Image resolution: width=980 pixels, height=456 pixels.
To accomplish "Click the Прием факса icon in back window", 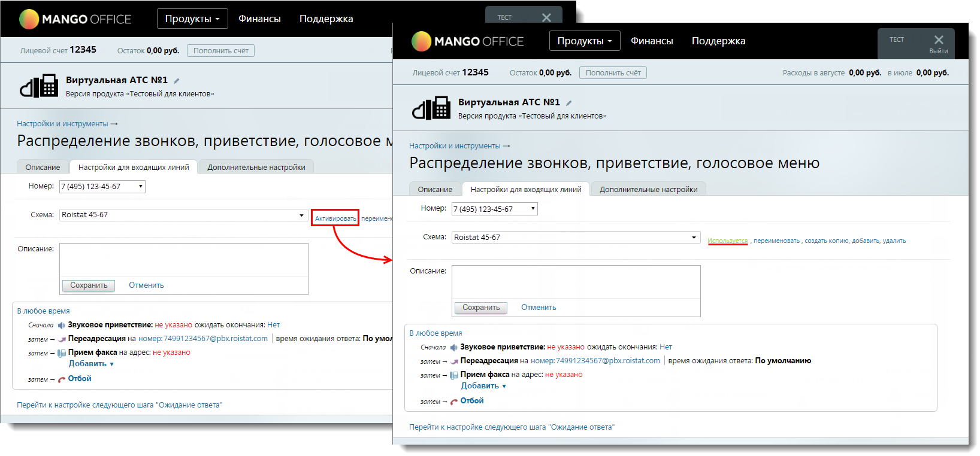I will 62,353.
